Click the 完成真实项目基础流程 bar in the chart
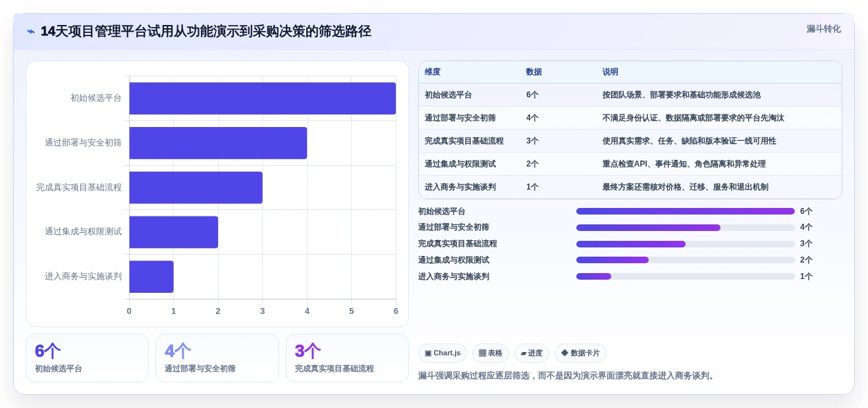The image size is (868, 408). click(x=196, y=188)
